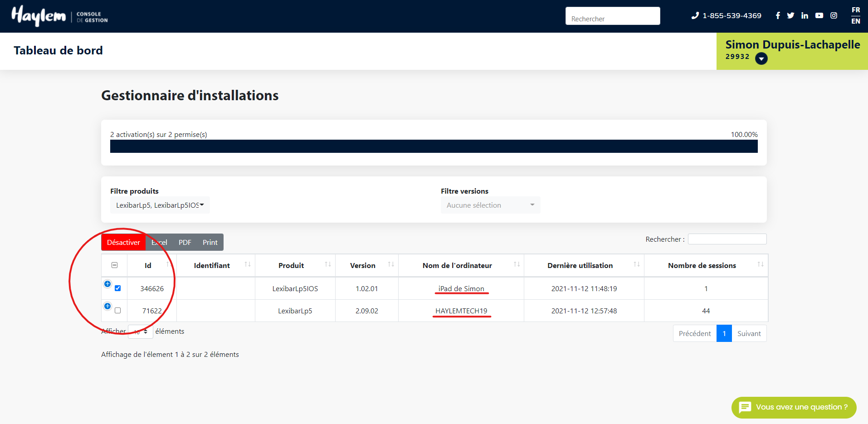Click the Haylem logo
This screenshot has width=868, height=424.
click(39, 16)
